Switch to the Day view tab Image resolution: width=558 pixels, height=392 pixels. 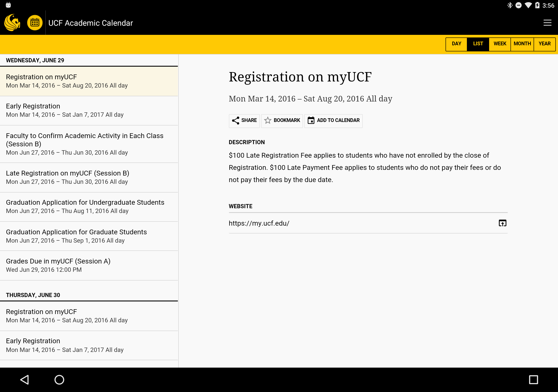pos(456,44)
